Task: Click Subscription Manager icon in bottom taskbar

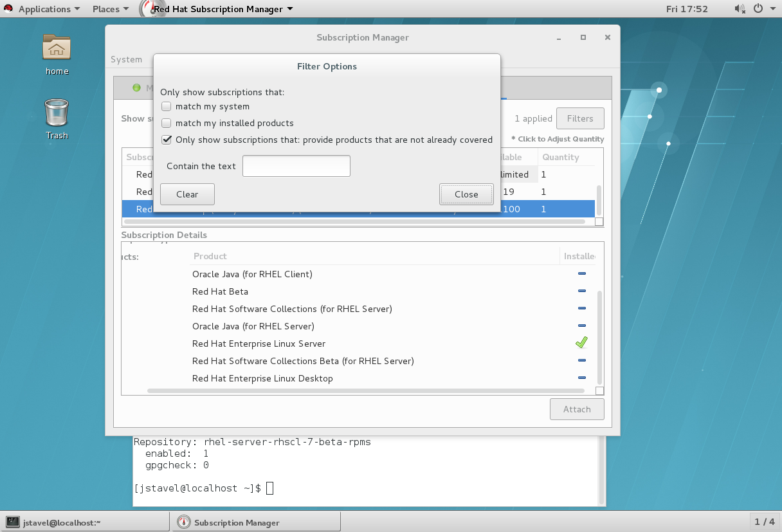Action: 184,522
